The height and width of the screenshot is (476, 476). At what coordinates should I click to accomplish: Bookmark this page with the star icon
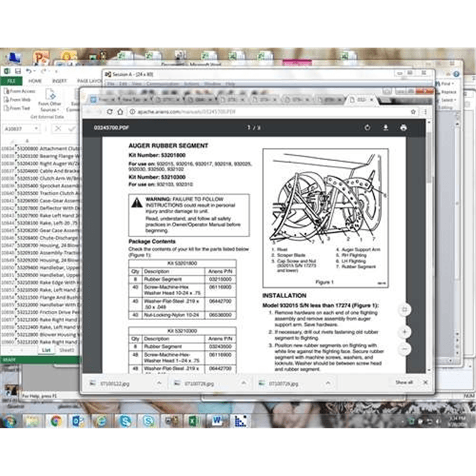pyautogui.click(x=413, y=112)
